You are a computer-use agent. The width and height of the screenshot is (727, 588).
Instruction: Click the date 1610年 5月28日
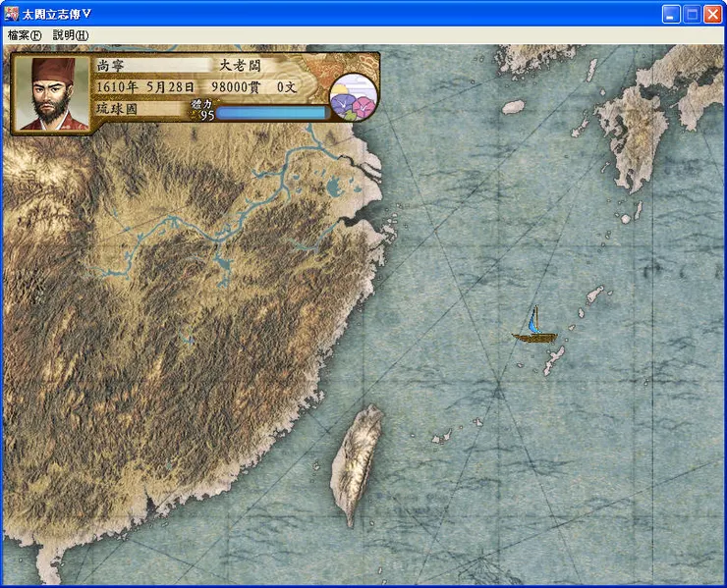pyautogui.click(x=145, y=86)
